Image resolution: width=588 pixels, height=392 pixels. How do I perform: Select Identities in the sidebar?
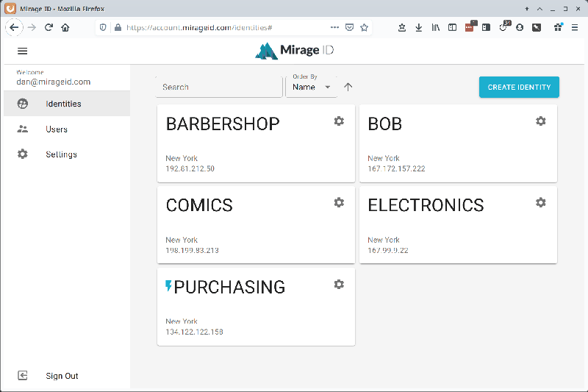[67, 104]
